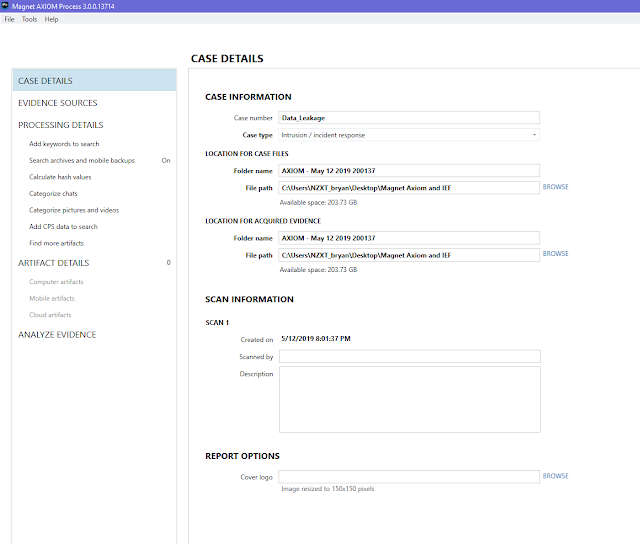Click acquired evidence Folder name field
The height and width of the screenshot is (544, 640).
[x=409, y=238]
